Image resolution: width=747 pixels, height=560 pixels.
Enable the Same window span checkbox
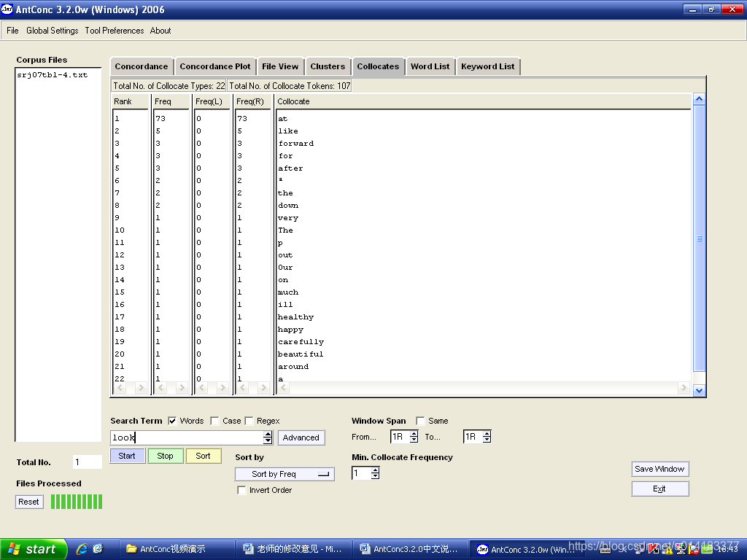(420, 421)
